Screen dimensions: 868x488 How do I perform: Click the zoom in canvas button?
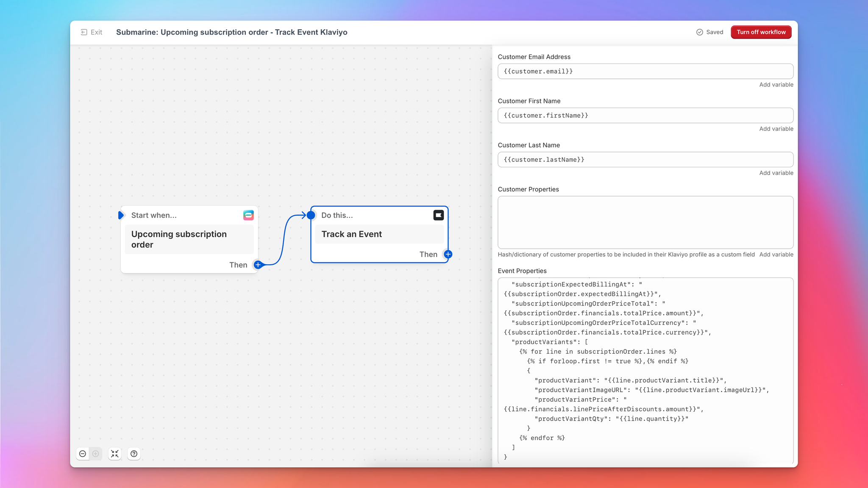point(96,454)
